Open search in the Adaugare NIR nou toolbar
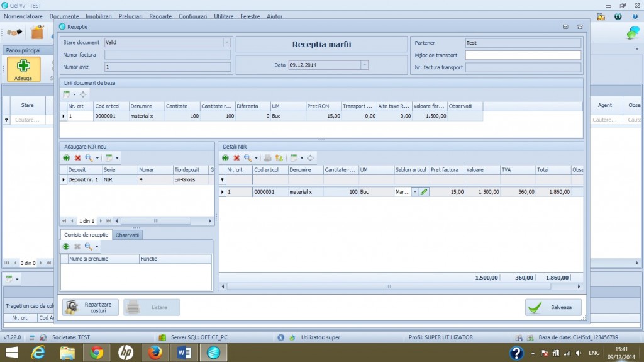Image resolution: width=644 pixels, height=362 pixels. 88,158
